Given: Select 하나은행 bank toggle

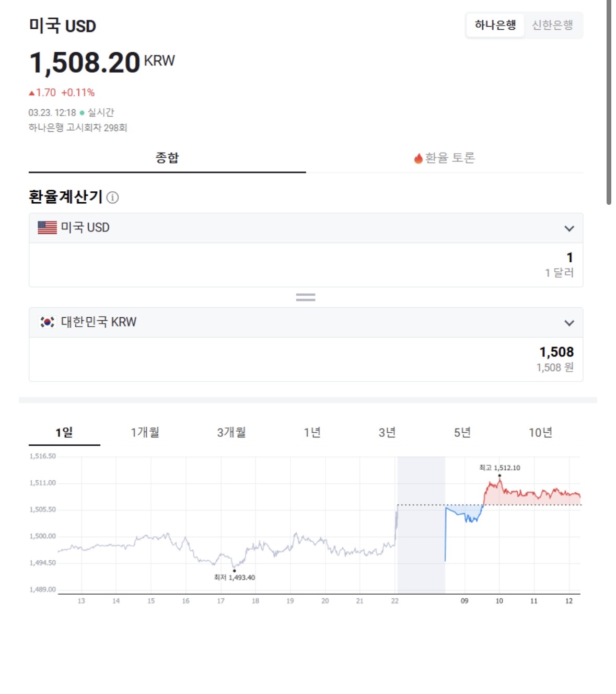Looking at the screenshot, I should (x=495, y=25).
